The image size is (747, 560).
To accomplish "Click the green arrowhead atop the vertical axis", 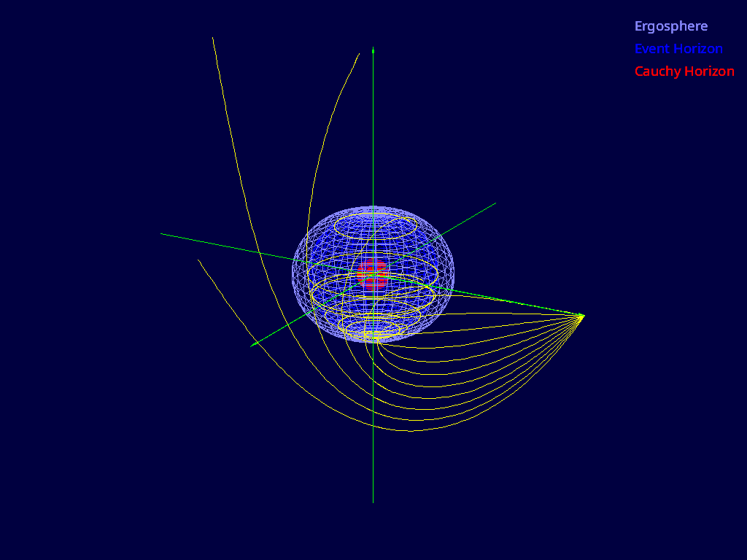I will coord(373,51).
